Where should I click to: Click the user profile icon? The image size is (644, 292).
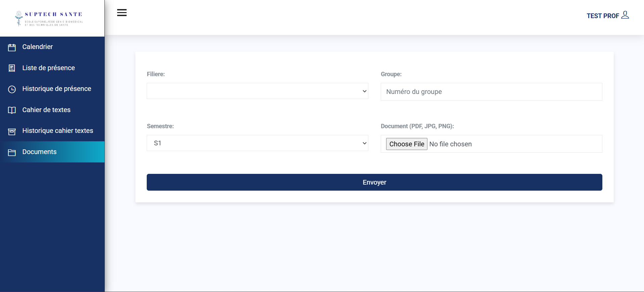(x=625, y=15)
